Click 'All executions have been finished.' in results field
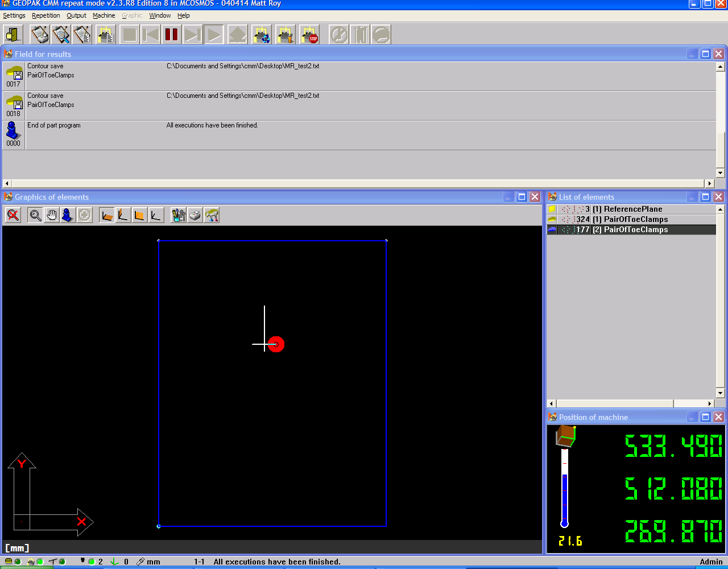 [212, 125]
